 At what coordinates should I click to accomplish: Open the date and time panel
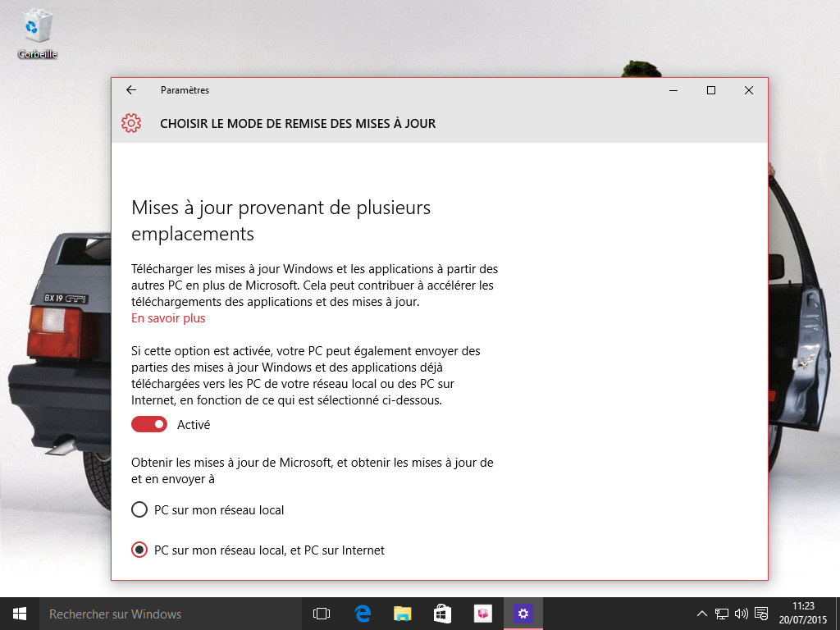pyautogui.click(x=801, y=613)
